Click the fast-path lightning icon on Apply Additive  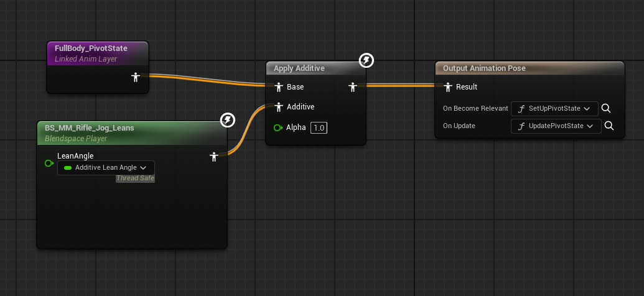366,61
